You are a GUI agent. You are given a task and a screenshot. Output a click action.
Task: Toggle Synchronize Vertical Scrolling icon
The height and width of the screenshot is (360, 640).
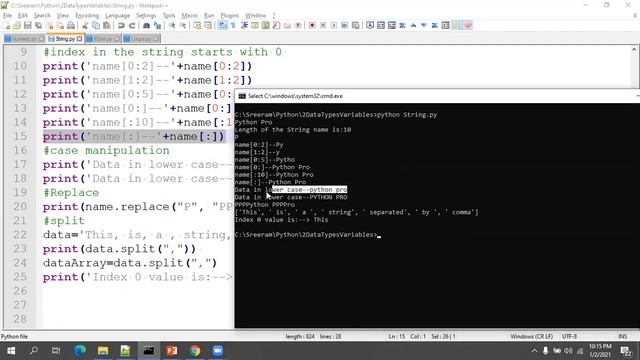197,25
